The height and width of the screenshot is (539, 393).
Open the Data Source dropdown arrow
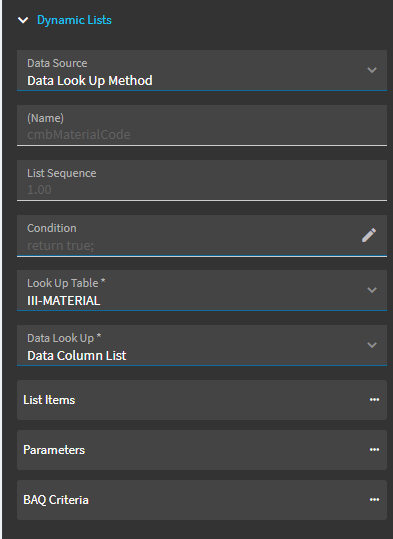coord(372,70)
